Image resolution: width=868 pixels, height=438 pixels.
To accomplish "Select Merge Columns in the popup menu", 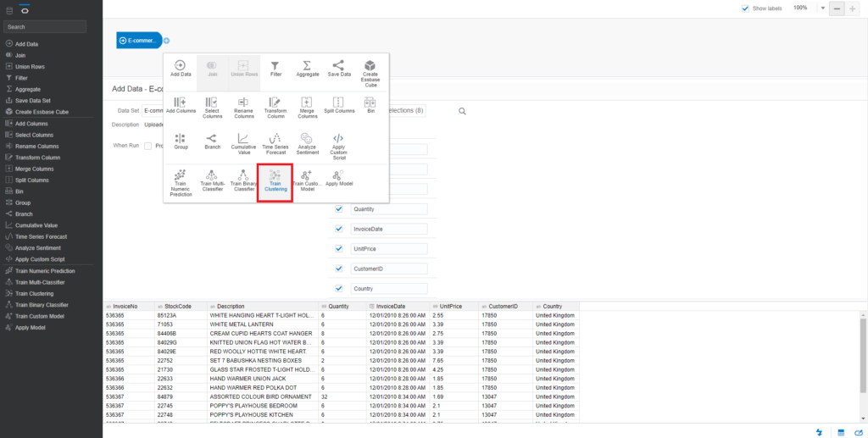I will (x=307, y=108).
